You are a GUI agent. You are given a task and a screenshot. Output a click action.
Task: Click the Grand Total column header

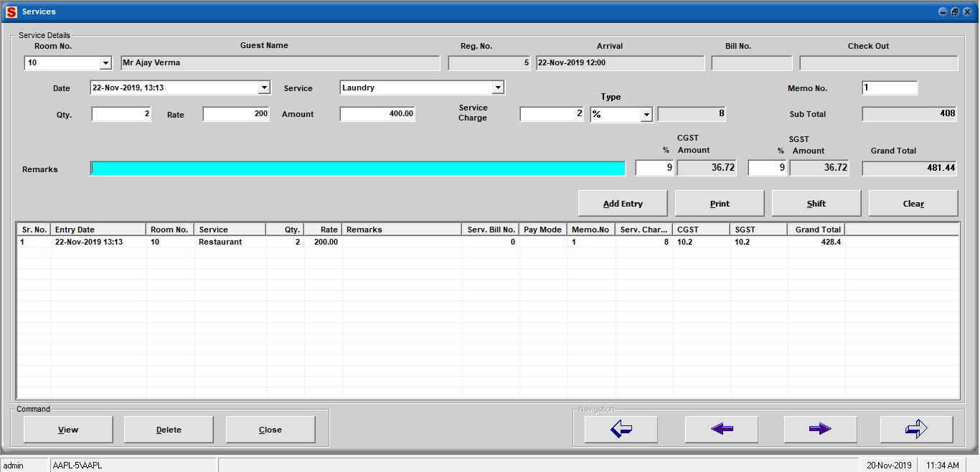point(816,230)
